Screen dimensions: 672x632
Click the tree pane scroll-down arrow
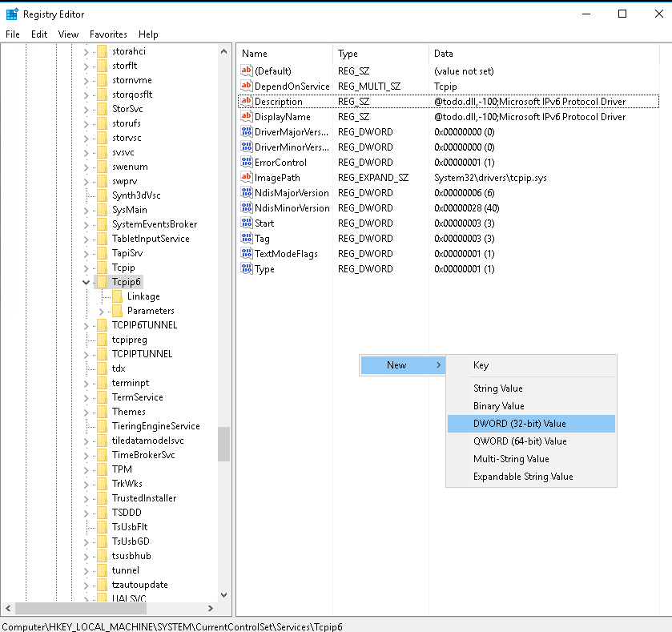tap(224, 596)
